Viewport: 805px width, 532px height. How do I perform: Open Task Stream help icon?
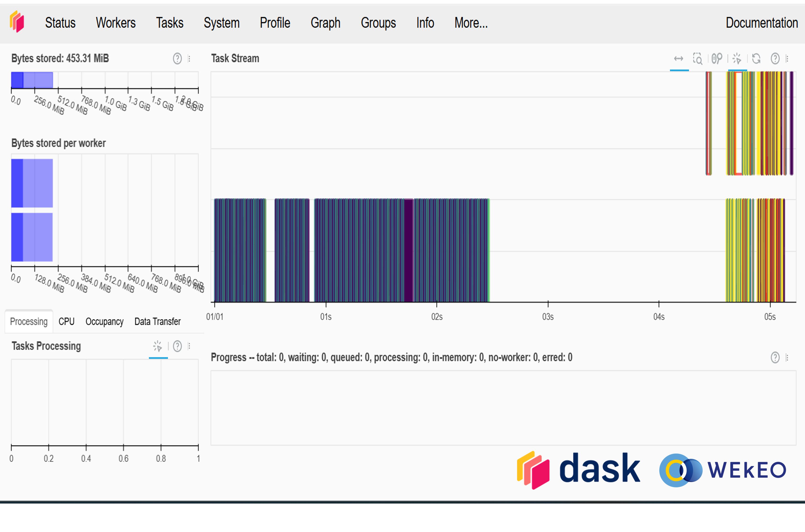point(775,59)
